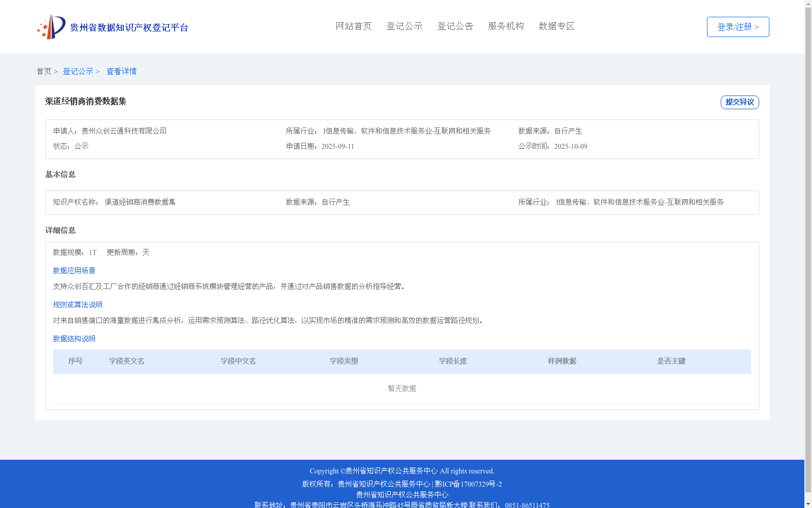Image resolution: width=812 pixels, height=508 pixels.
Task: Click the 字段英文名 column header
Action: point(127,361)
